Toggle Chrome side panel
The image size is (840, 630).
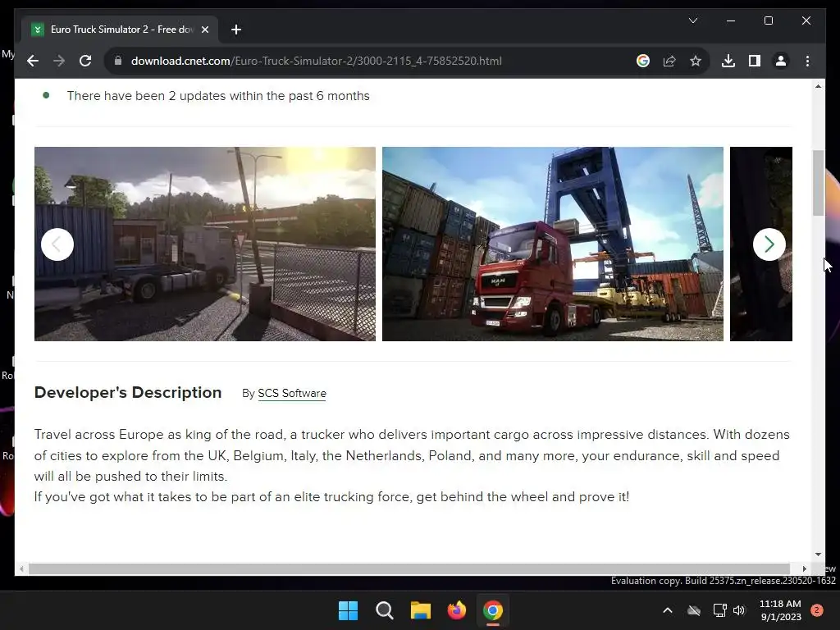pos(755,61)
